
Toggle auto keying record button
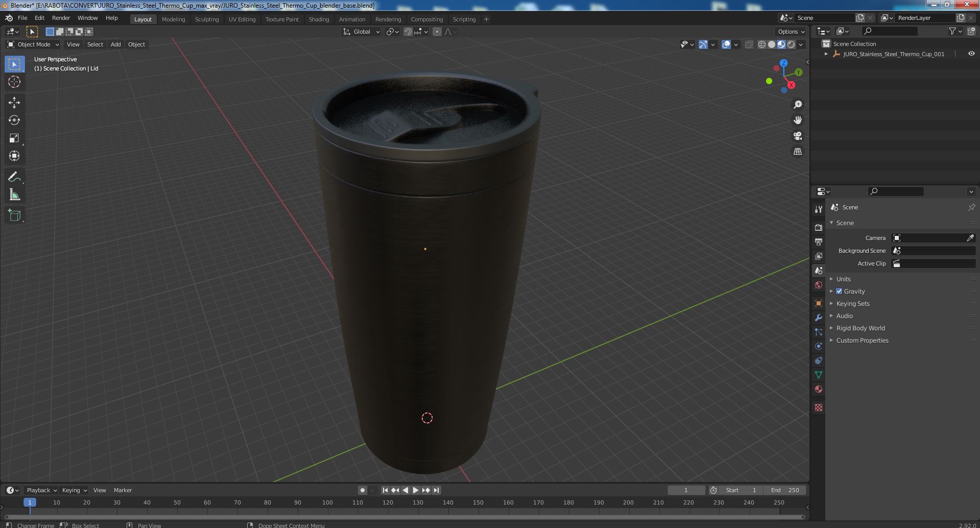coord(362,490)
